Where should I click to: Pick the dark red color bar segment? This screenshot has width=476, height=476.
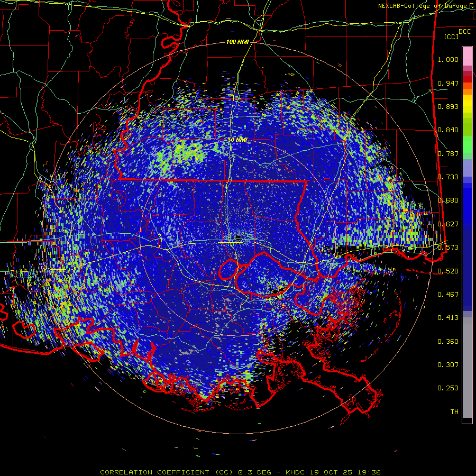pyautogui.click(x=467, y=79)
